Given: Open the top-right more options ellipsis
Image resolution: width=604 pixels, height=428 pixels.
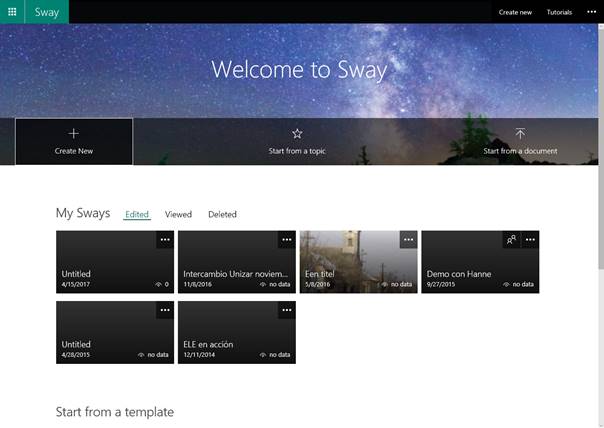Looking at the screenshot, I should click(x=591, y=12).
